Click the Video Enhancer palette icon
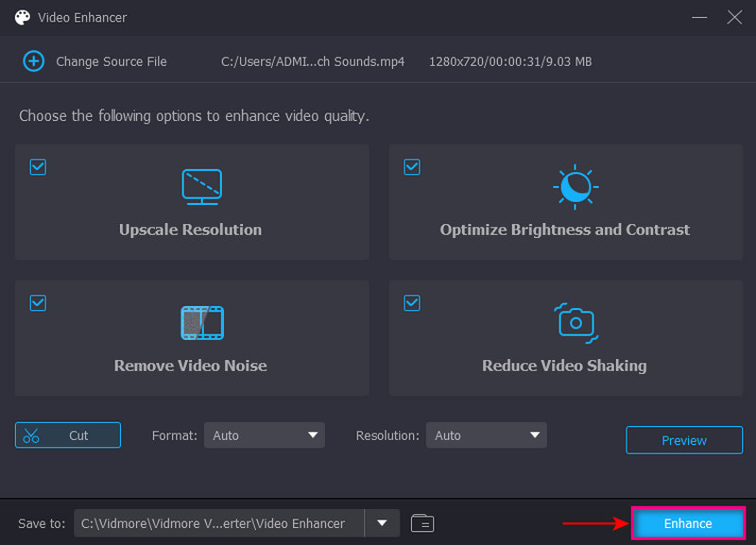Viewport: 756px width, 545px height. click(x=21, y=16)
